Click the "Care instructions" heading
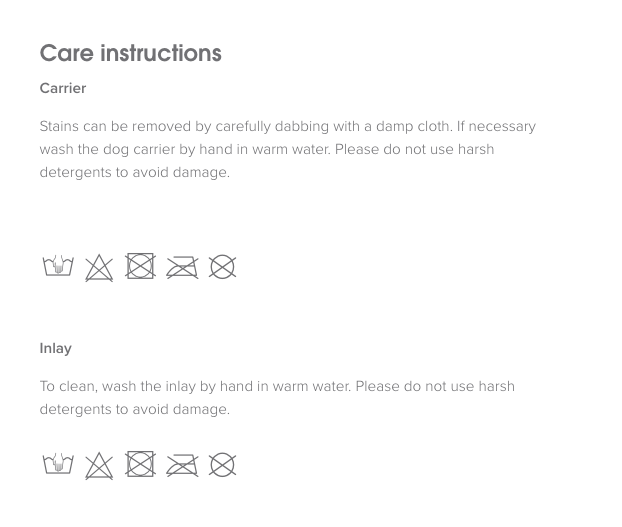The height and width of the screenshot is (527, 622). coord(130,53)
